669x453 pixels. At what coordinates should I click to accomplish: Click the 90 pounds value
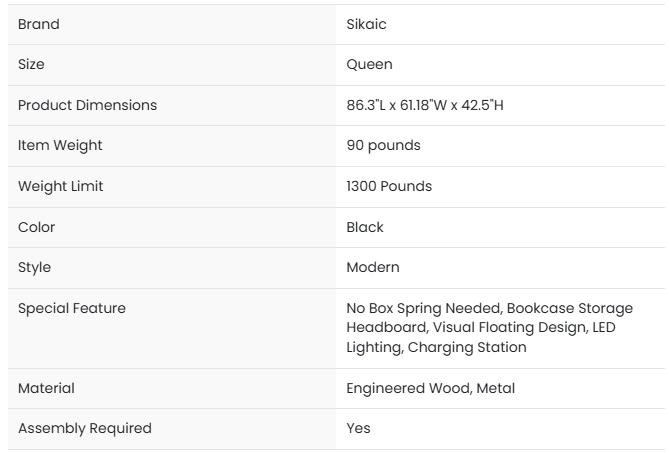(x=383, y=145)
